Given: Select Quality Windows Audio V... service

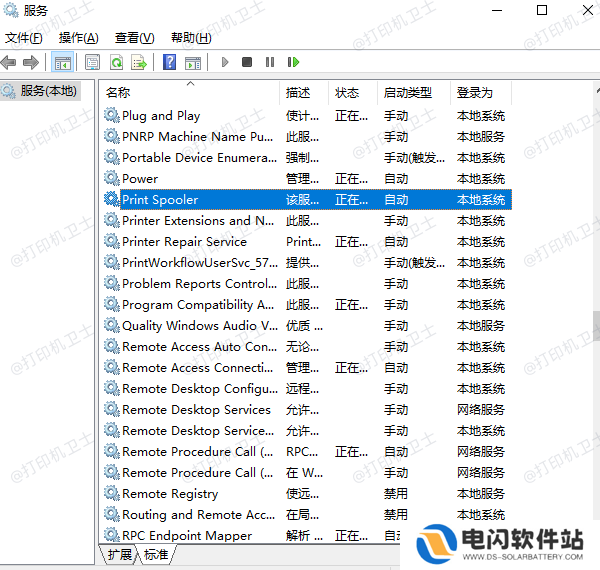Looking at the screenshot, I should [308, 326].
